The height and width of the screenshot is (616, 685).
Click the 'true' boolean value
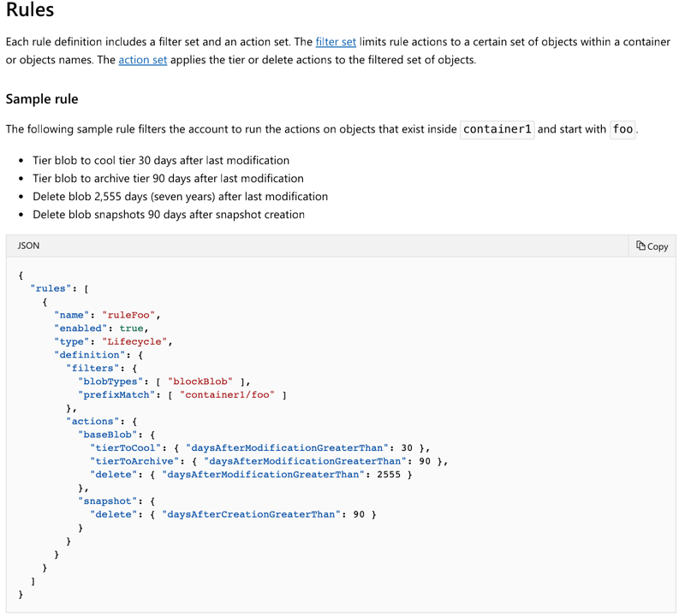tap(132, 329)
